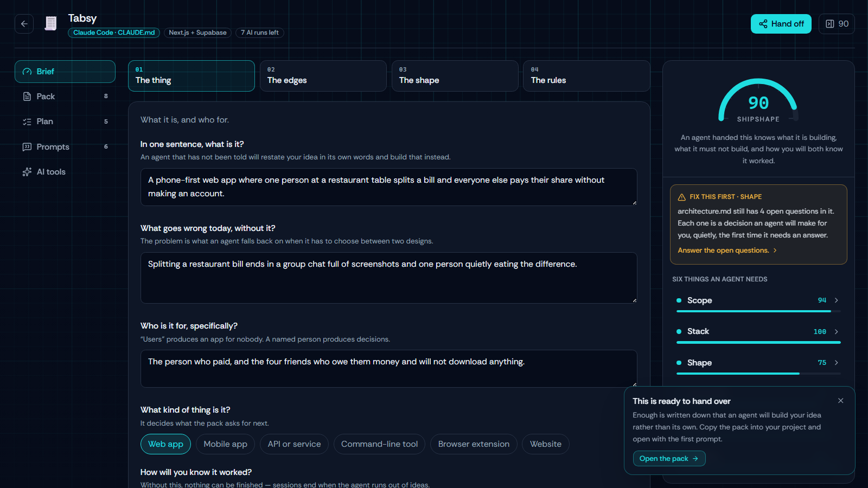Click Open the pack button
This screenshot has width=868, height=488.
[x=669, y=459]
